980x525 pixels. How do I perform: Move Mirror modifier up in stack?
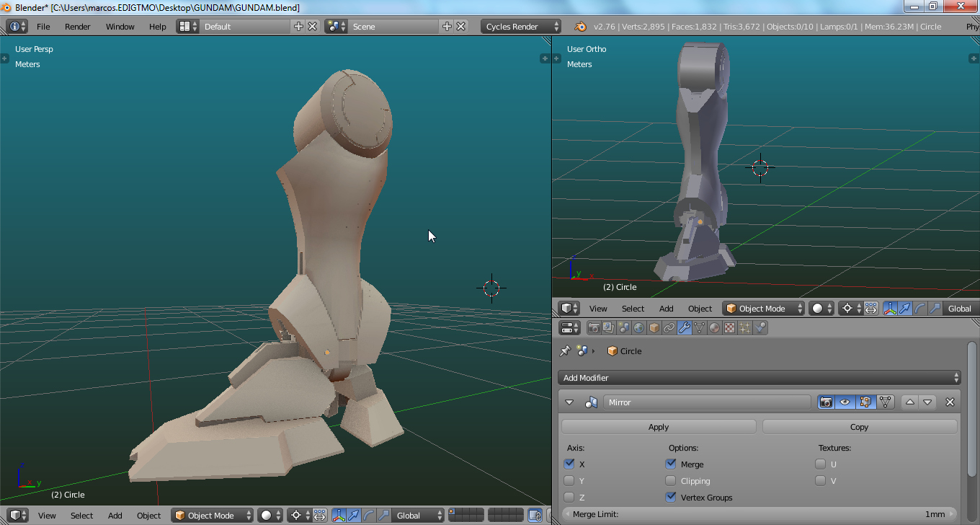910,402
